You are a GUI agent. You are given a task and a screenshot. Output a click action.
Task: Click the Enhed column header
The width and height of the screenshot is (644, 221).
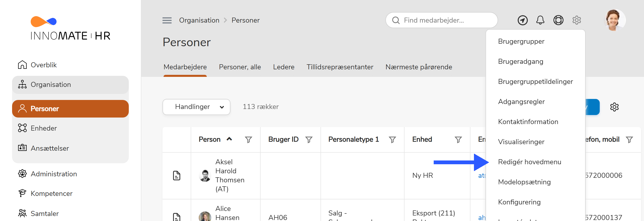click(422, 139)
